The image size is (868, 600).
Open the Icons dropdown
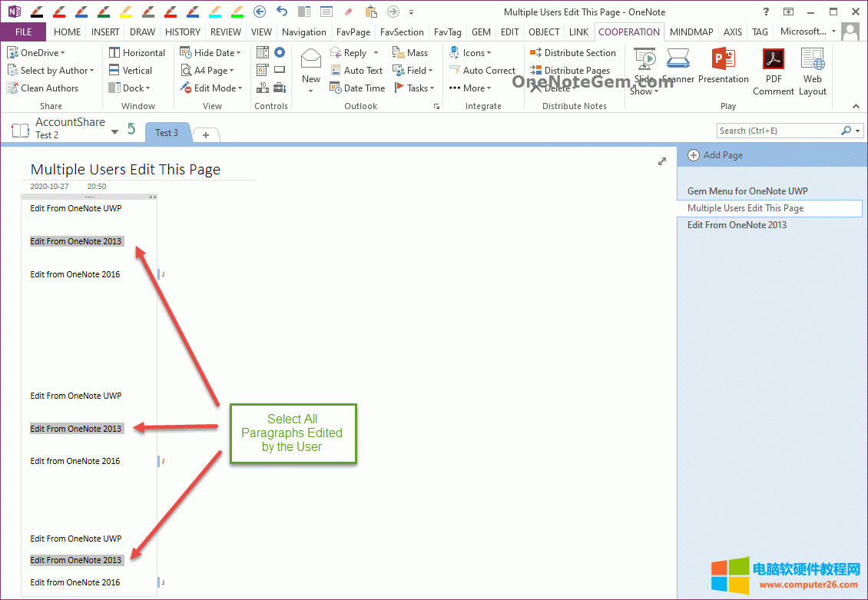tap(470, 52)
